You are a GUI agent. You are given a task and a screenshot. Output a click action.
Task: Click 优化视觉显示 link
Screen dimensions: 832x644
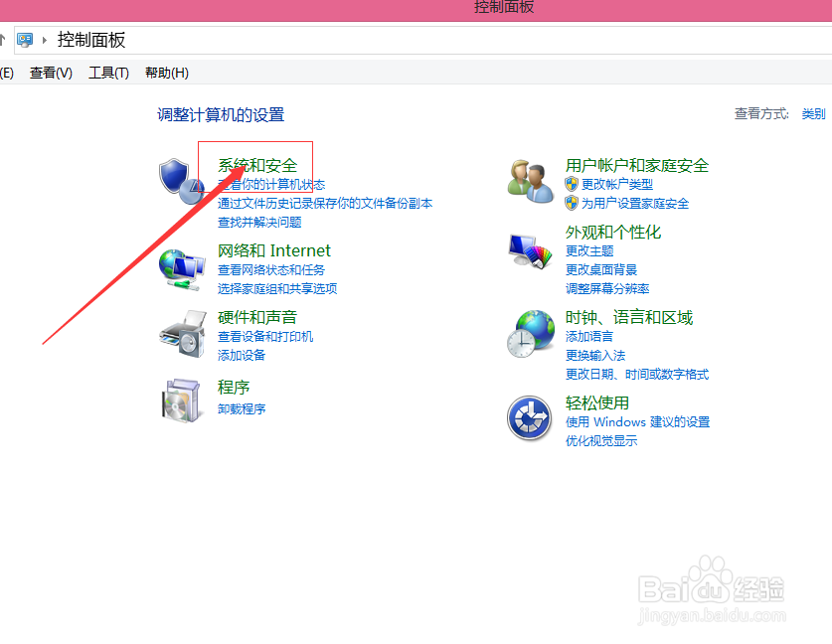[601, 441]
